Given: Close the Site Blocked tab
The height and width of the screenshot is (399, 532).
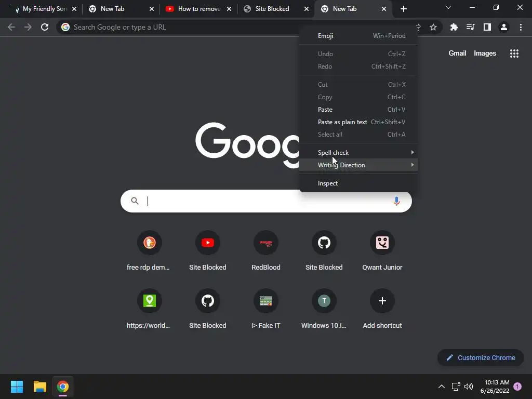Looking at the screenshot, I should (x=307, y=9).
